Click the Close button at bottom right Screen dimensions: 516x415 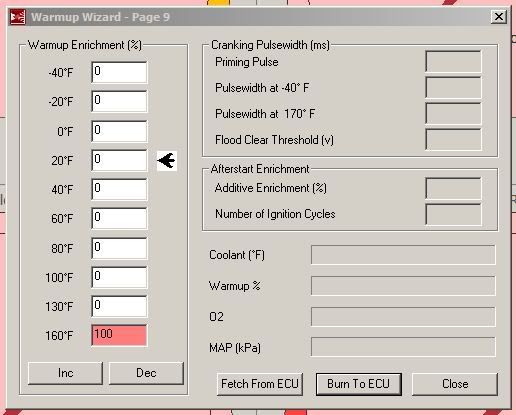455,384
